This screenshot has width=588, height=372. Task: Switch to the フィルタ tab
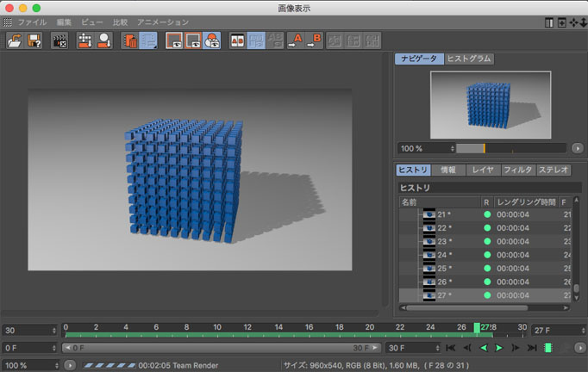pyautogui.click(x=517, y=170)
